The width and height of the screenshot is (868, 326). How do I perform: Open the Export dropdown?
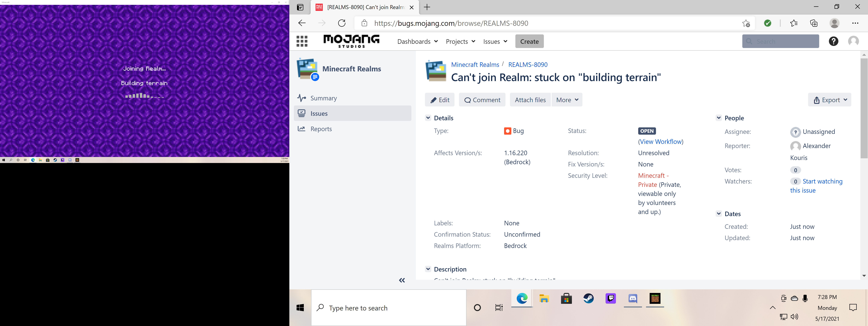[830, 100]
